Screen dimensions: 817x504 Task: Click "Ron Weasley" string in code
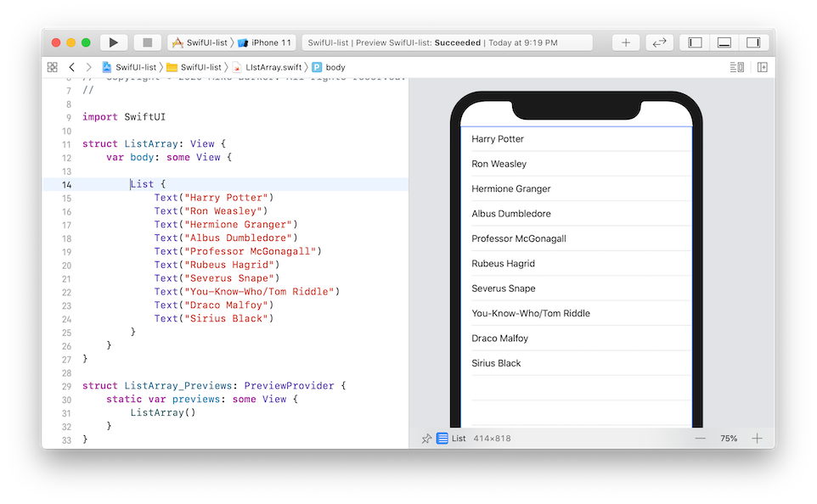tap(223, 211)
